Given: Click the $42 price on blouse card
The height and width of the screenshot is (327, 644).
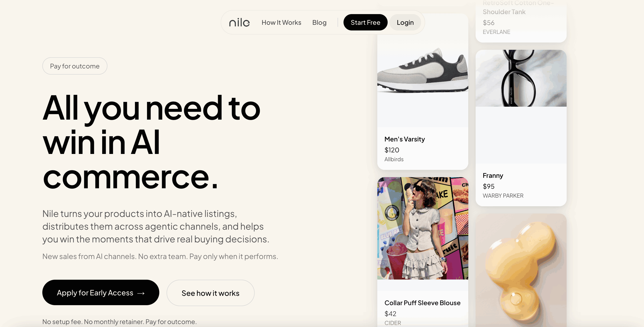Looking at the screenshot, I should 390,314.
